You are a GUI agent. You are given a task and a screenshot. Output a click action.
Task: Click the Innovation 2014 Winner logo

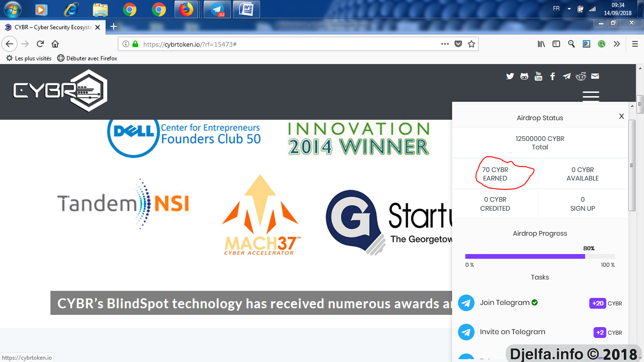point(358,139)
